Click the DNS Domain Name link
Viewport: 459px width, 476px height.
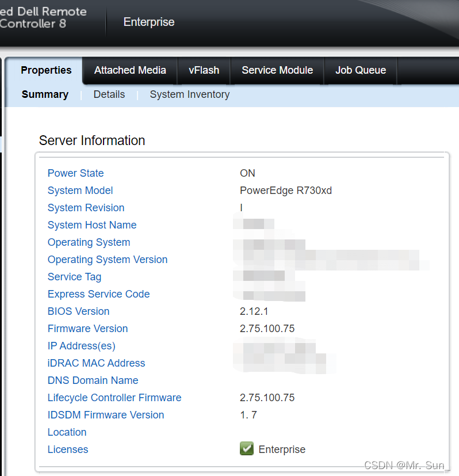pyautogui.click(x=93, y=380)
